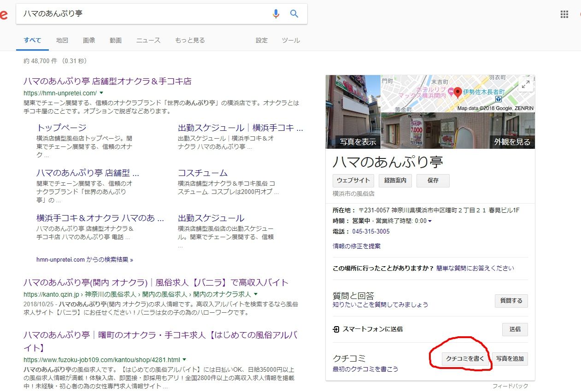Open 出勤スケジュール｜横浜手コキ sitelink

[x=241, y=128]
